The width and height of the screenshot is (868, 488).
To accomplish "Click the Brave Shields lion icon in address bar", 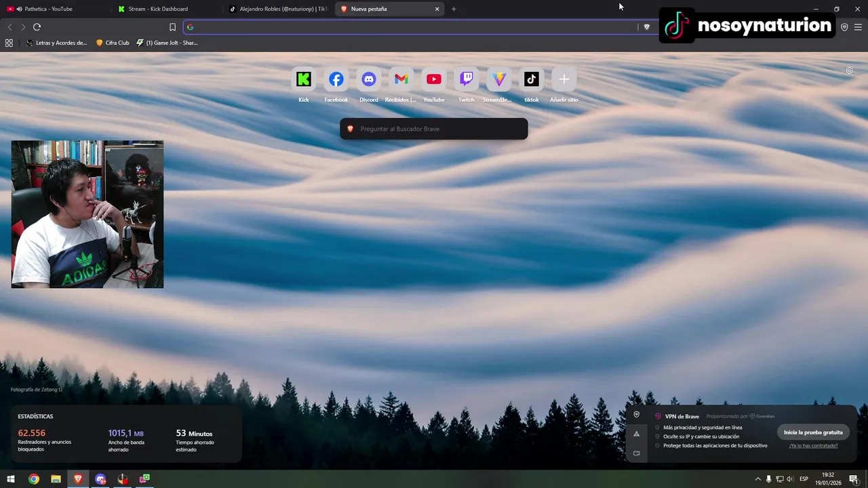I will 646,27.
